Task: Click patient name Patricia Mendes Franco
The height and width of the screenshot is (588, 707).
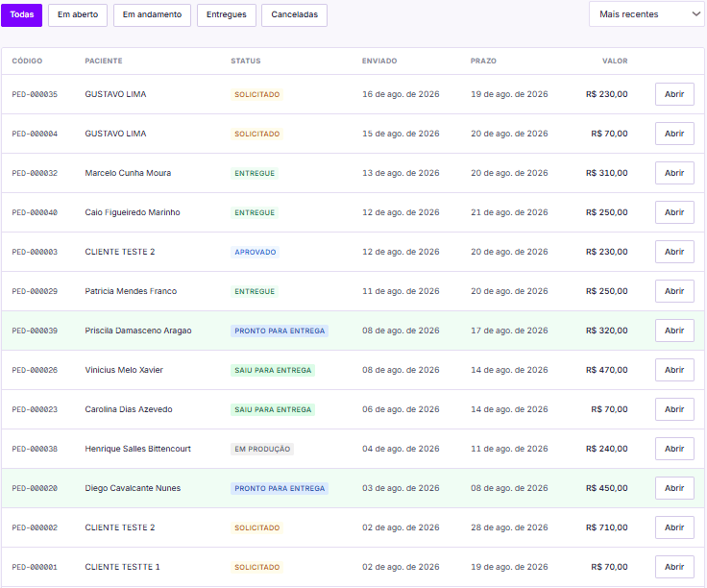Action: (131, 291)
